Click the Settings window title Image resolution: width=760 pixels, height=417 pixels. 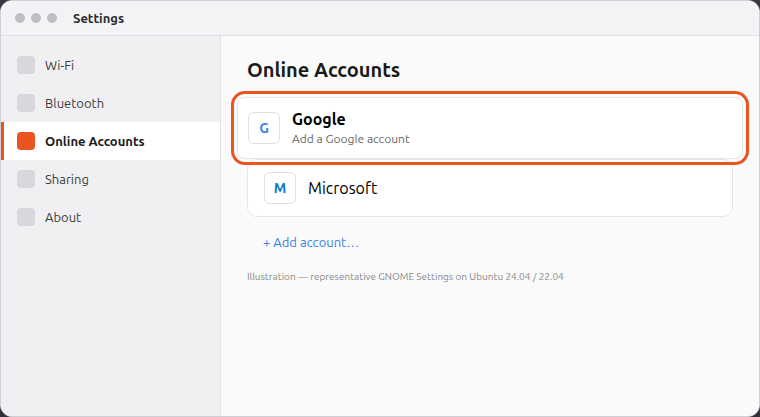98,18
